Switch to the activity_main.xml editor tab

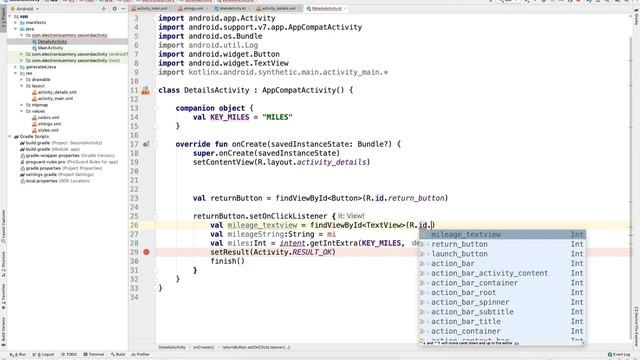151,8
